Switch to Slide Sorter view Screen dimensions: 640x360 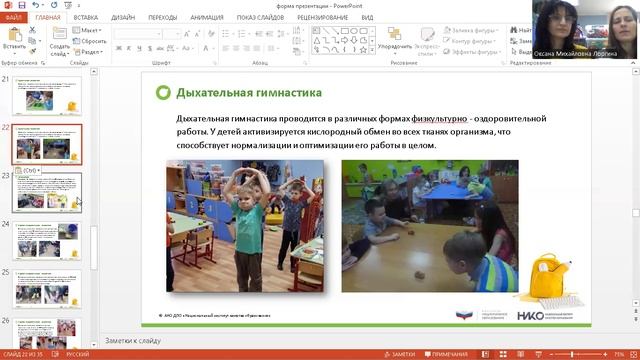click(503, 354)
